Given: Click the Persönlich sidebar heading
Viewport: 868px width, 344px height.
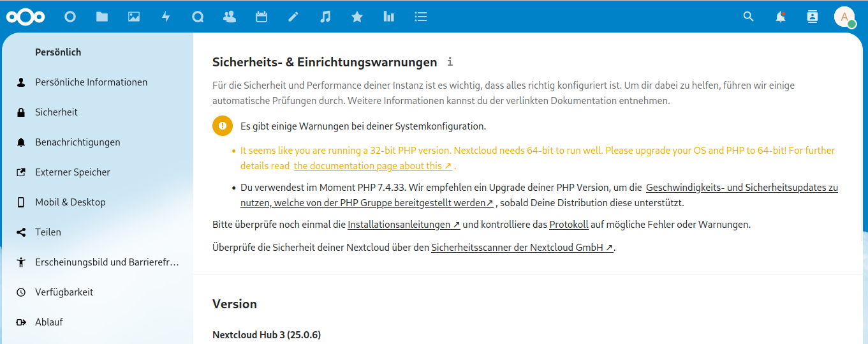Looking at the screenshot, I should pyautogui.click(x=58, y=52).
